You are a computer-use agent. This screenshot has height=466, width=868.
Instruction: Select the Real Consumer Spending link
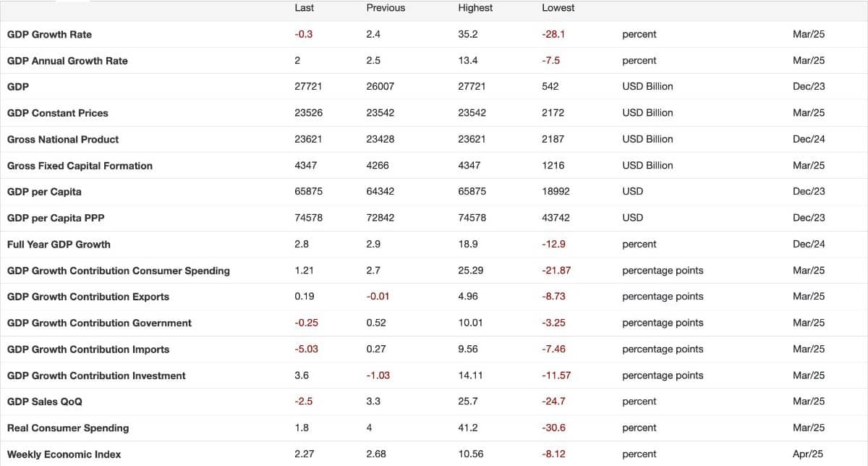coord(68,428)
